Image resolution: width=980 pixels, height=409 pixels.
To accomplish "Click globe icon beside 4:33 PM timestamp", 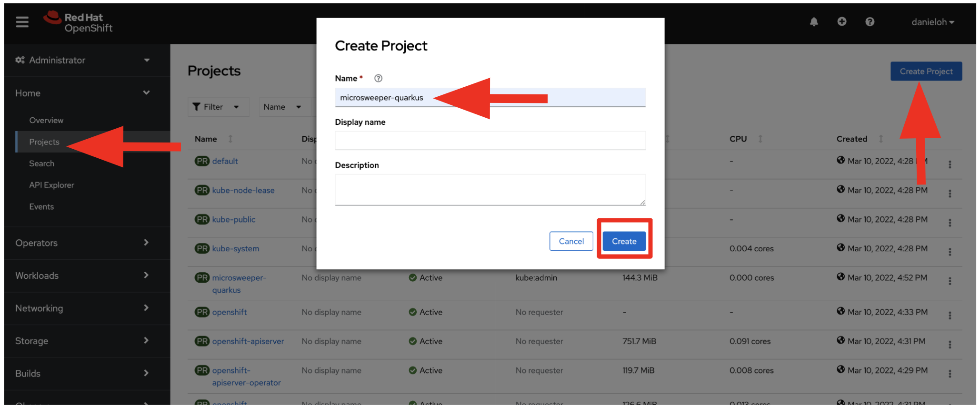I will 840,311.
